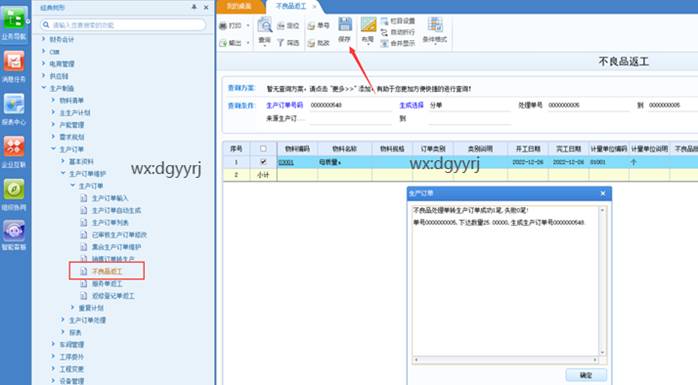
Task: Collapse the 生产制造 tree node
Action: pos(44,88)
